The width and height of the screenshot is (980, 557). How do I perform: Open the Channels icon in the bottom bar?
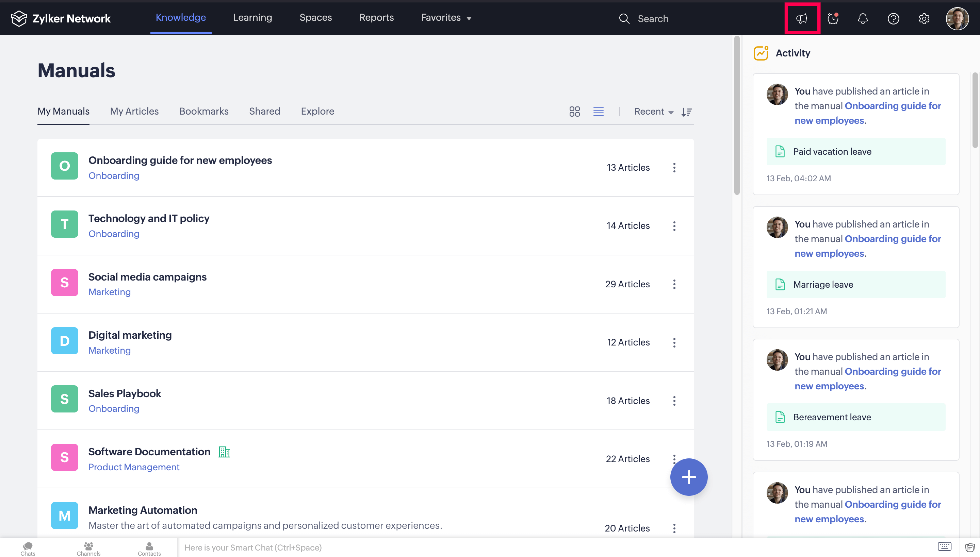[88, 548]
